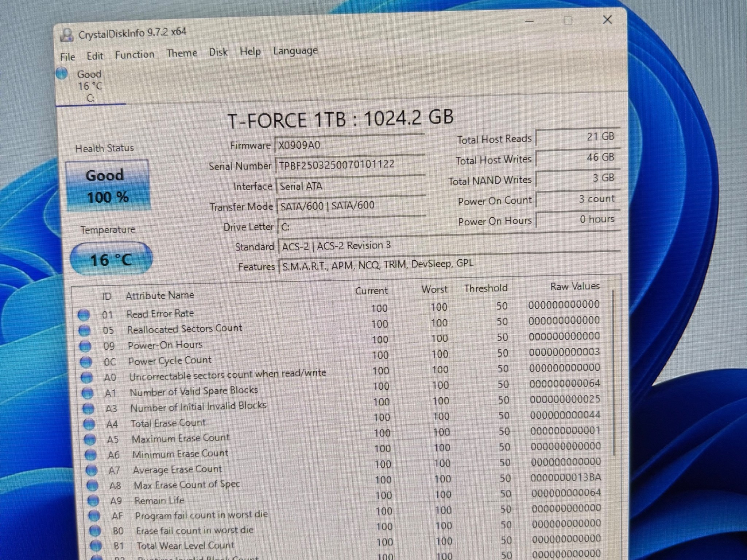Image resolution: width=747 pixels, height=560 pixels.
Task: Click status orb for Reallocated Sectors Count
Action: 85,330
